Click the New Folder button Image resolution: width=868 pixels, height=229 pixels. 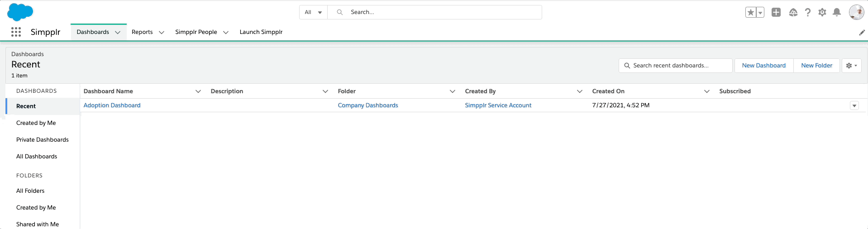coord(816,66)
